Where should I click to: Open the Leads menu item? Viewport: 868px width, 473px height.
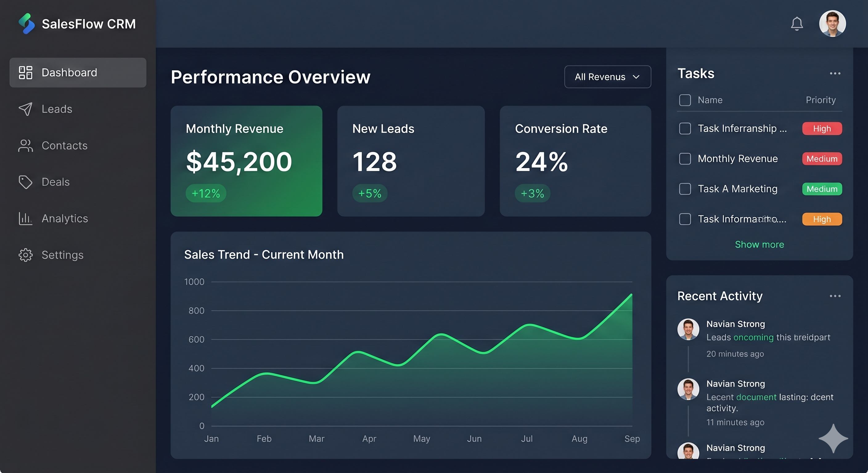(57, 109)
